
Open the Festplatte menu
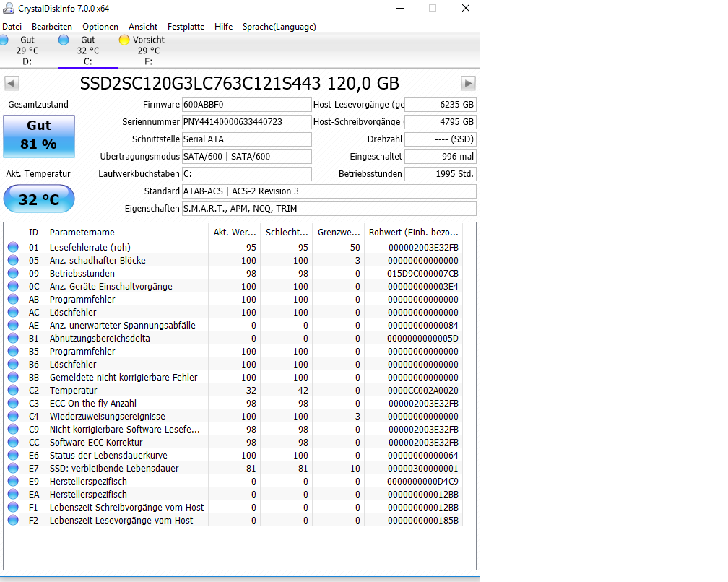point(186,27)
